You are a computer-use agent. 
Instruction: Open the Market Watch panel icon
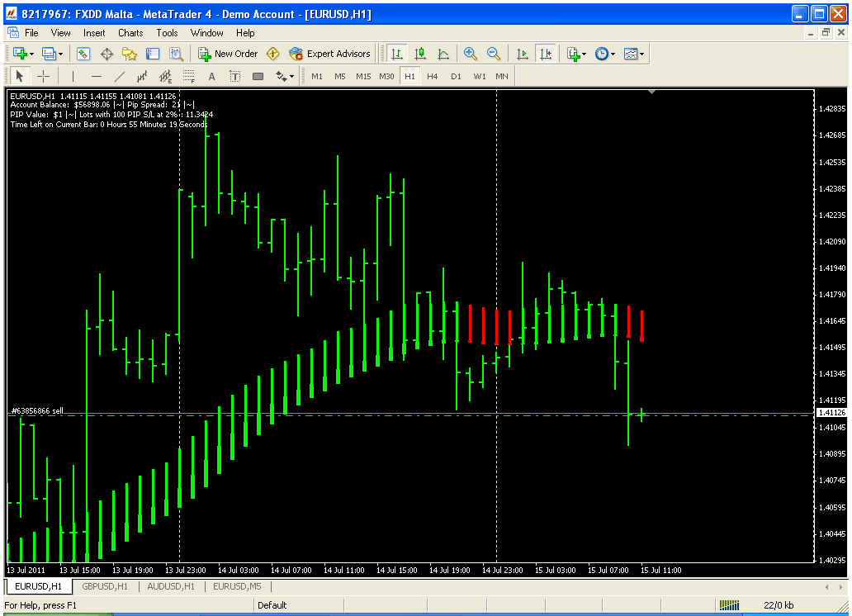[x=83, y=54]
